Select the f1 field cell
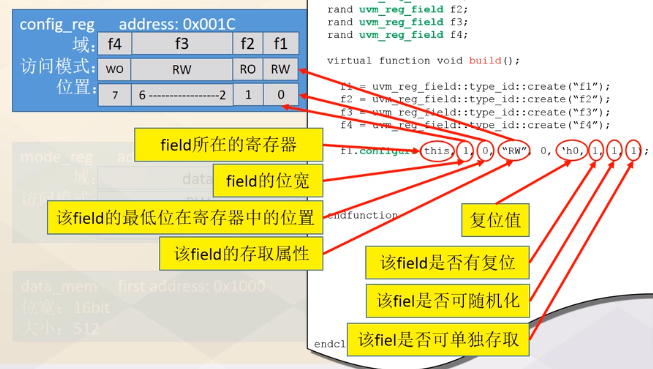 point(281,44)
